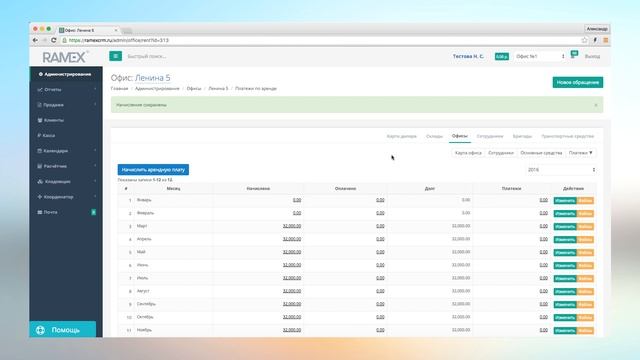
Task: Expand the Продажи submenu arrow
Action: click(95, 105)
